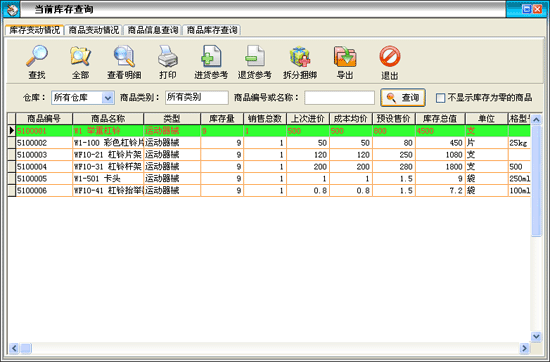Screen dimensions: 550x362
Task: Click the 查找 magnifier icon
Action: coord(37,56)
